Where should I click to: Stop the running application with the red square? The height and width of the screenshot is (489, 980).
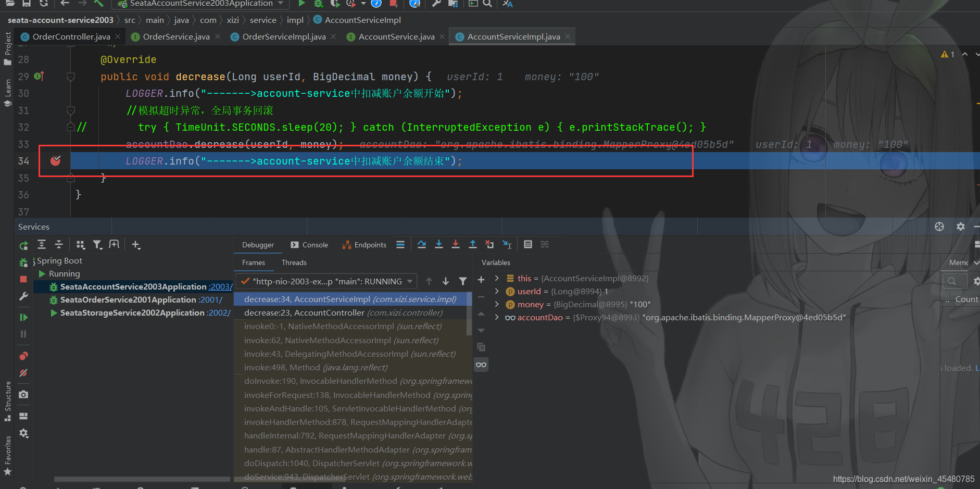[23, 280]
